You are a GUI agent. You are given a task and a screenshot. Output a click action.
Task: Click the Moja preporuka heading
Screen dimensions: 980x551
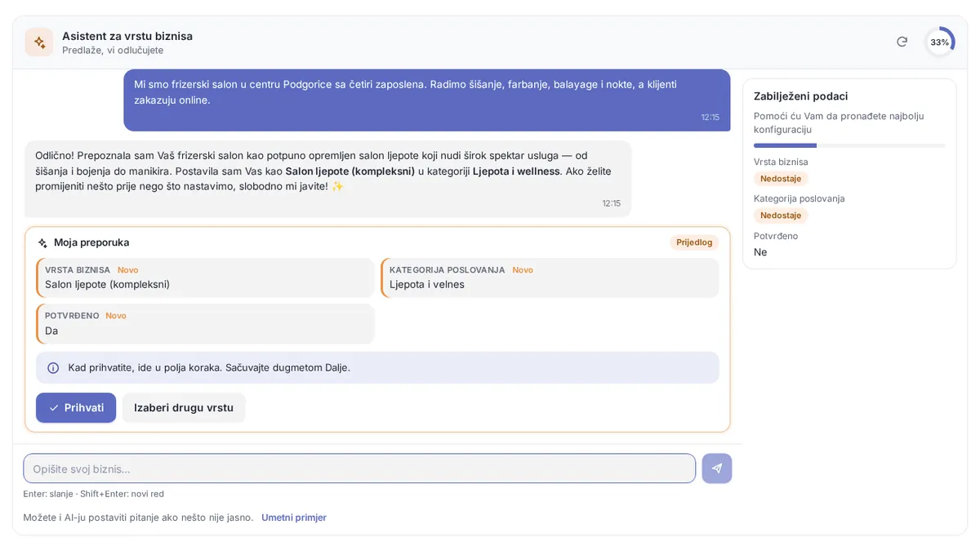tap(91, 242)
